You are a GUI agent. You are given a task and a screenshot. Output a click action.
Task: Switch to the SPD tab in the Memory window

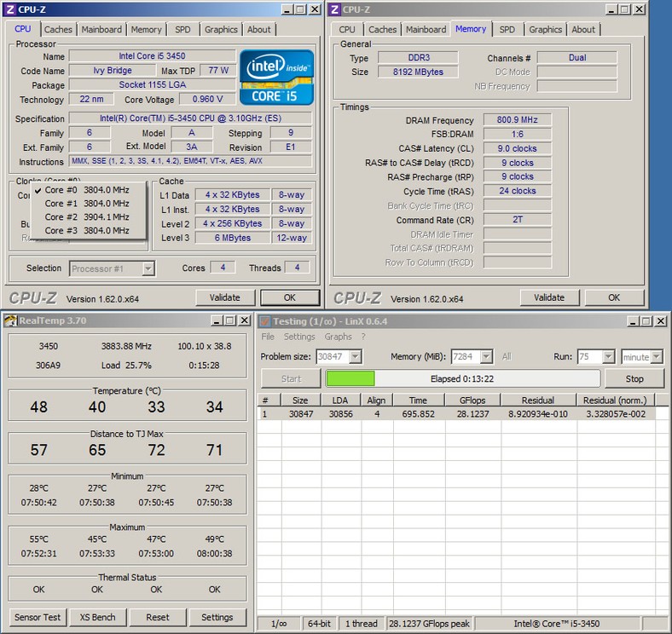click(x=507, y=29)
